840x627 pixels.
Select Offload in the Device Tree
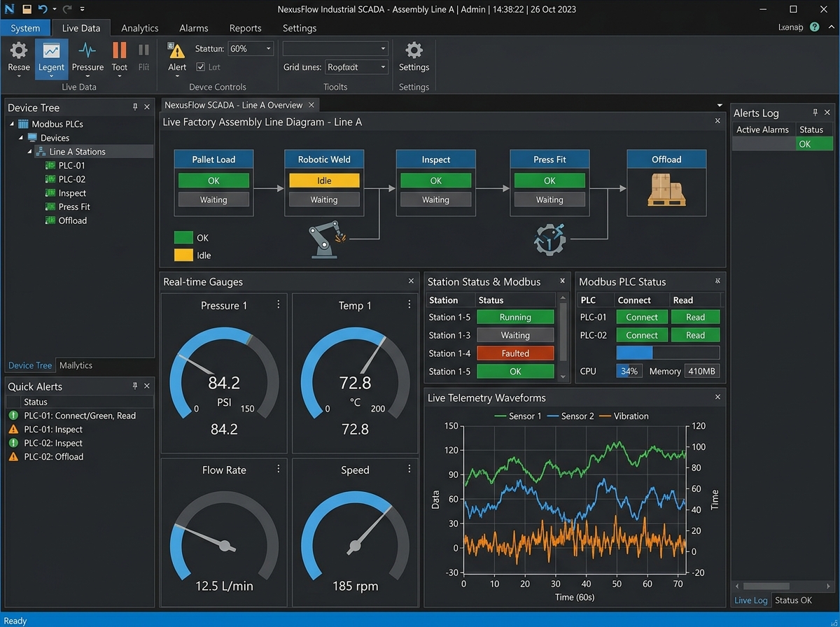pos(73,220)
